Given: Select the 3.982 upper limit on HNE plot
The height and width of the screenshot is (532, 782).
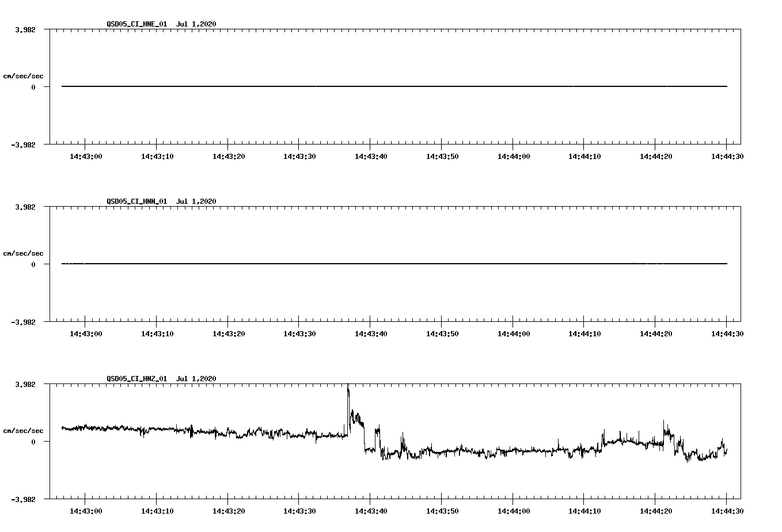Looking at the screenshot, I should pos(25,29).
